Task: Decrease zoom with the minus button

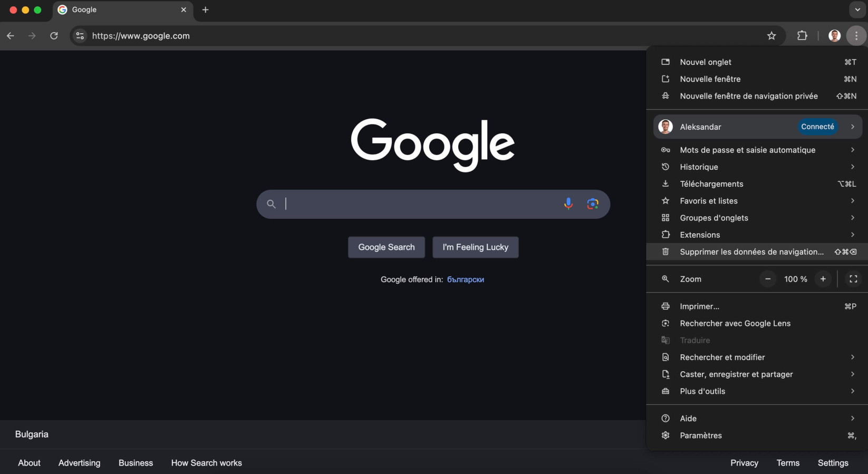Action: (768, 279)
